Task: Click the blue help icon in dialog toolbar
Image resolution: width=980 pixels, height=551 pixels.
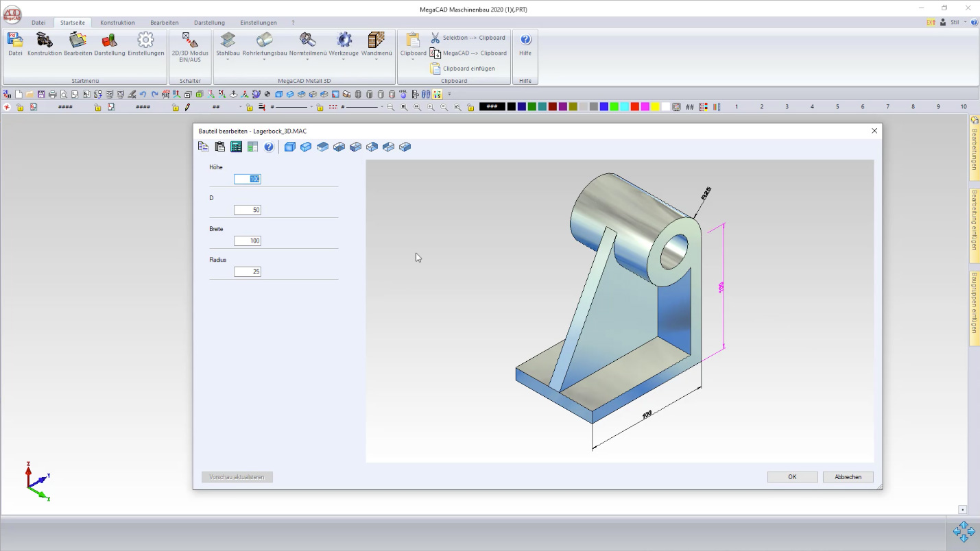Action: [x=269, y=147]
